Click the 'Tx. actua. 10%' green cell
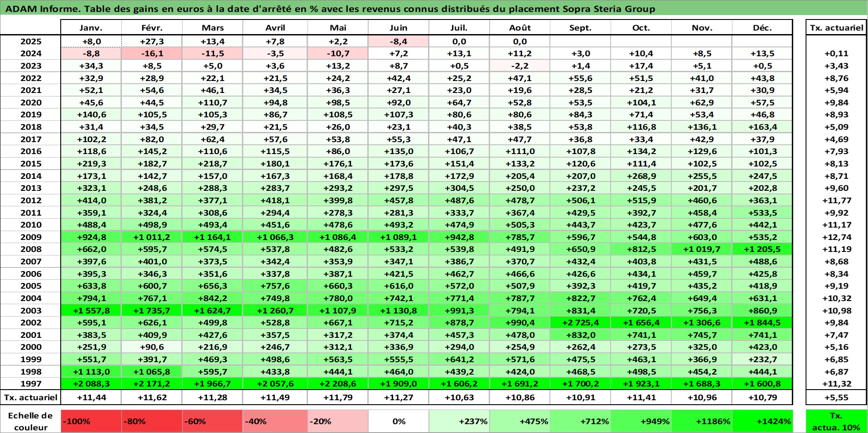The image size is (868, 433). (836, 421)
